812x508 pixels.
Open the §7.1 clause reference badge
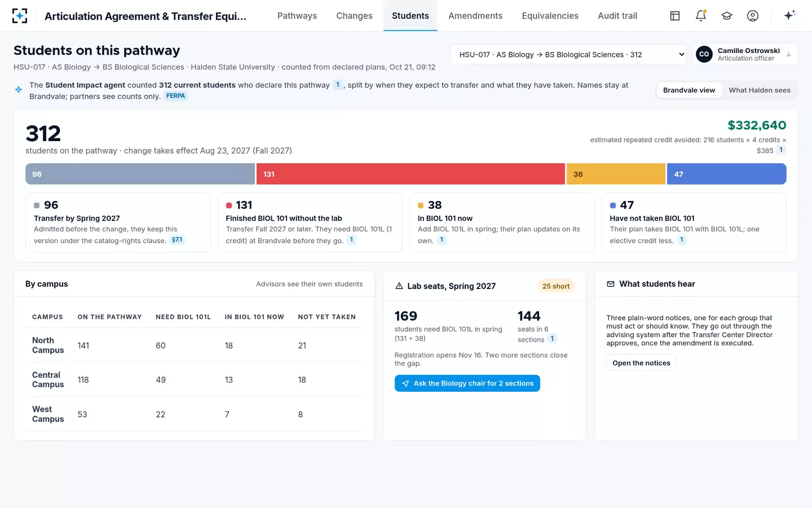click(x=177, y=240)
